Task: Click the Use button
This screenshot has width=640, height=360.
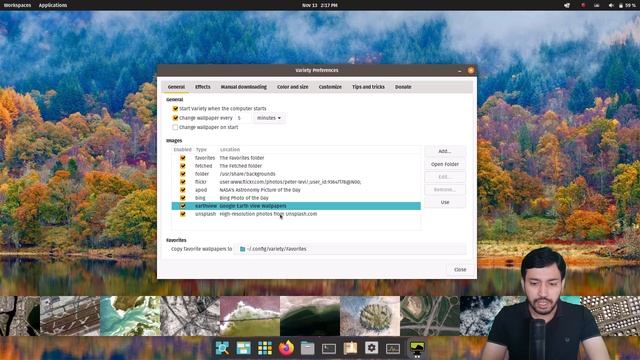Action: coord(445,202)
